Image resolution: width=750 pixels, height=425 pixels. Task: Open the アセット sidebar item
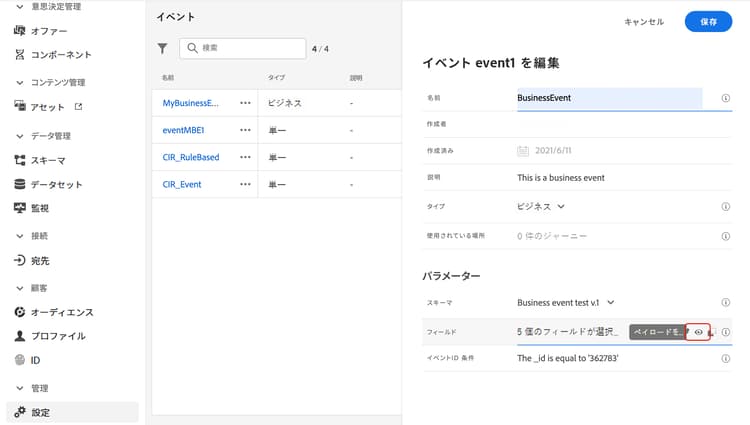coord(39,107)
